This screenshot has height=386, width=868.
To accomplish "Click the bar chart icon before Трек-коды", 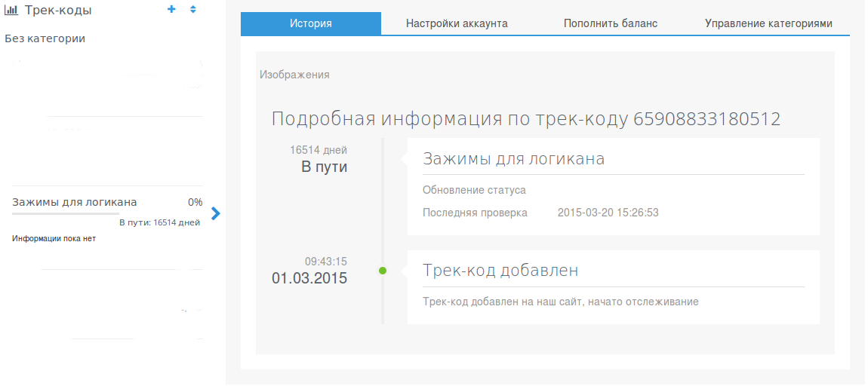I will pyautogui.click(x=11, y=11).
